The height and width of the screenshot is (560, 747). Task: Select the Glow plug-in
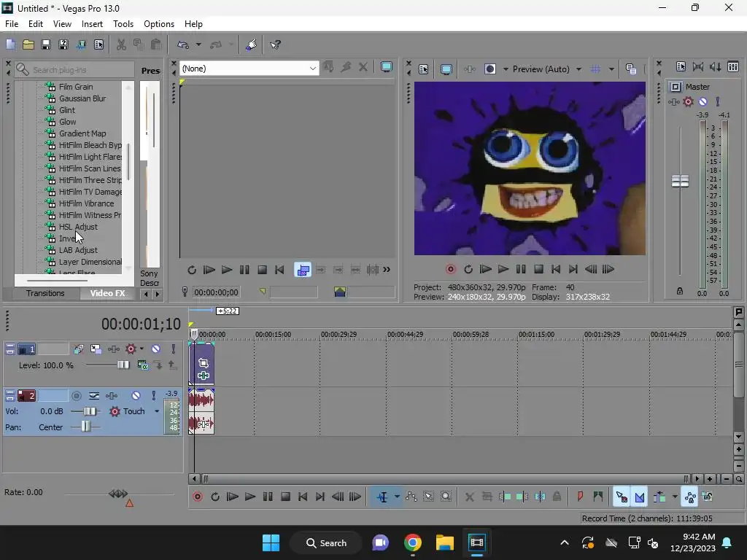click(x=68, y=122)
